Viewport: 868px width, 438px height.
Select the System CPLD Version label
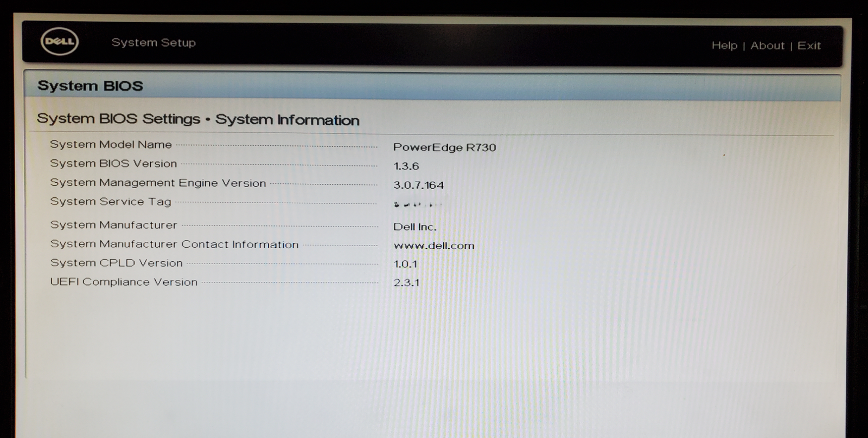(116, 263)
